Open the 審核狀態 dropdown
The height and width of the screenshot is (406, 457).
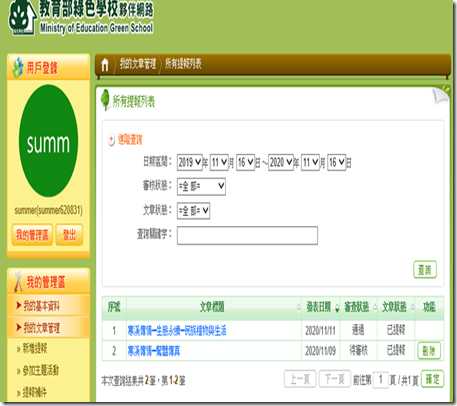(x=201, y=187)
